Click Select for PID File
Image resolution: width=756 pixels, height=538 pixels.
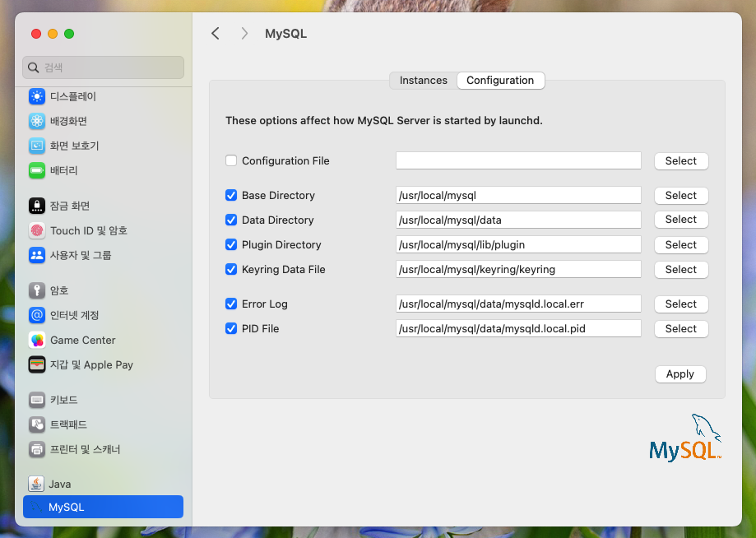point(681,329)
